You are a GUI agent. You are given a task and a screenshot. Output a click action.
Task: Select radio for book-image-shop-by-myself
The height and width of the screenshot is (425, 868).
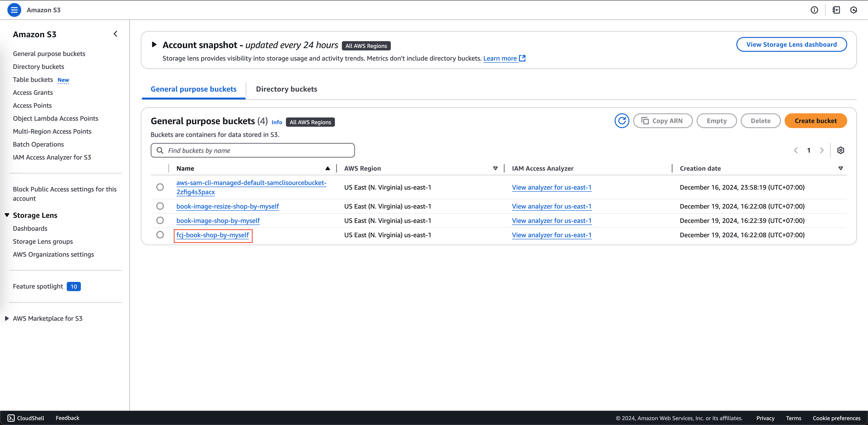pos(160,221)
